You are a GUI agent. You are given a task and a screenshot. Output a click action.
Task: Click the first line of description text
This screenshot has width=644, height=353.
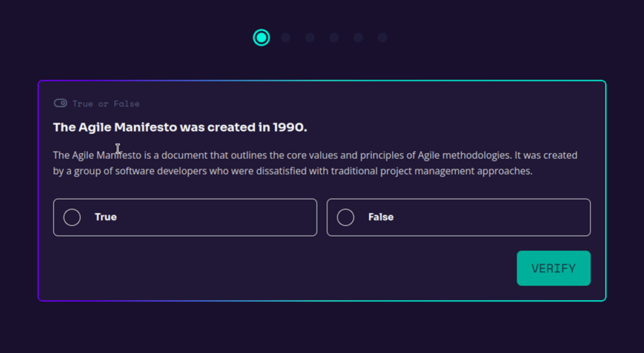click(x=315, y=156)
